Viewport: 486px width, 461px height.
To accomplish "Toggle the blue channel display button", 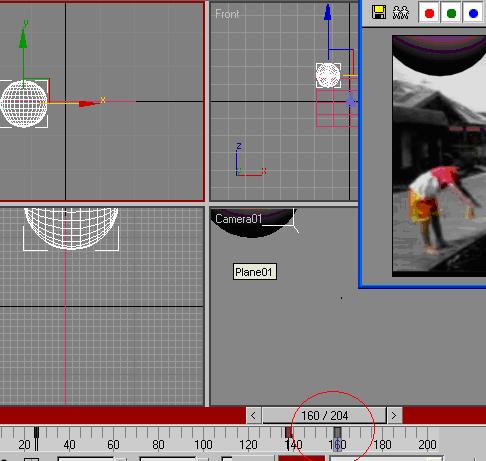I will (x=473, y=13).
